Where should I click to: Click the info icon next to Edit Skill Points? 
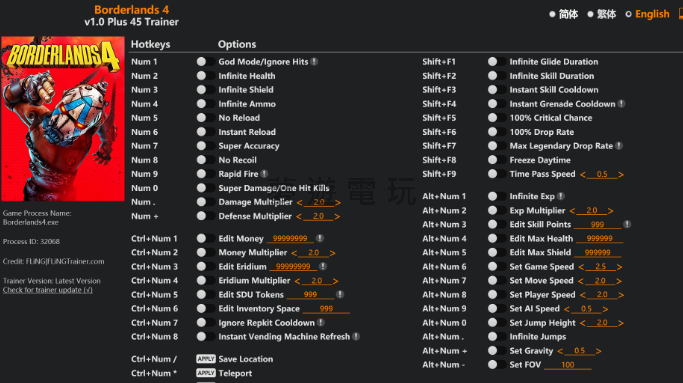(x=627, y=224)
